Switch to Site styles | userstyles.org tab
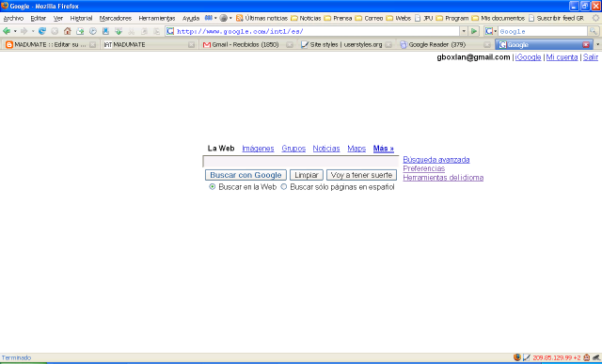 click(x=347, y=44)
